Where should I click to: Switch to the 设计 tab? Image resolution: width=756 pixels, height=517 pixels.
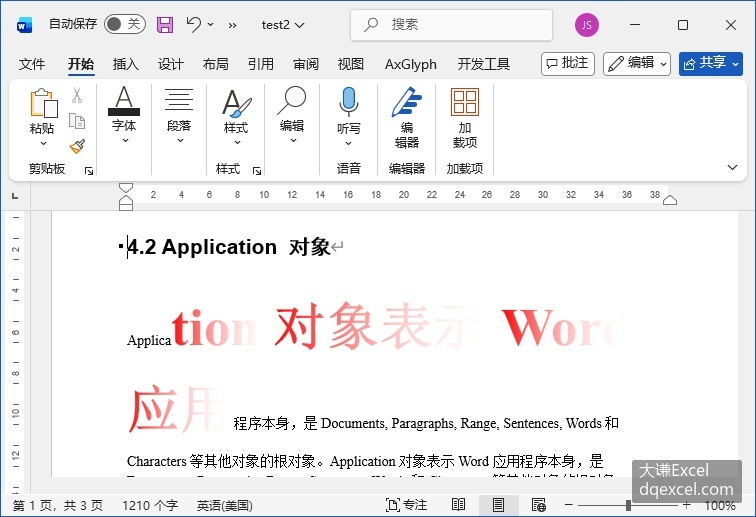click(x=171, y=64)
